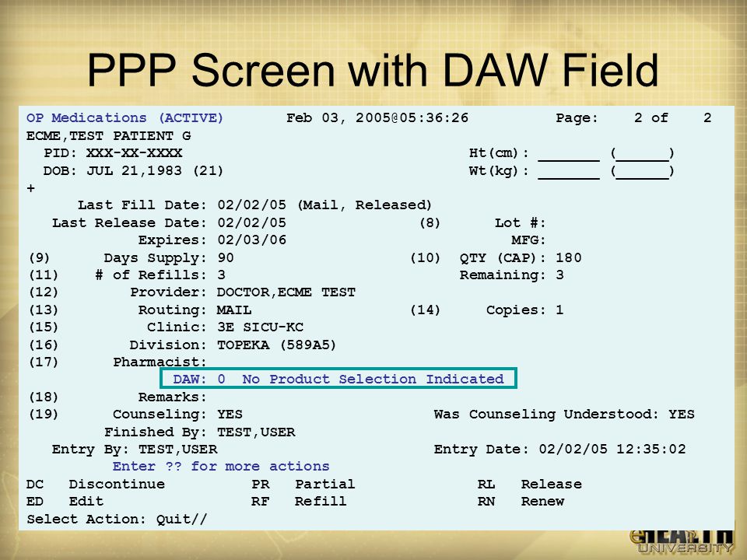Click Routing value 'MAIL'

point(234,310)
